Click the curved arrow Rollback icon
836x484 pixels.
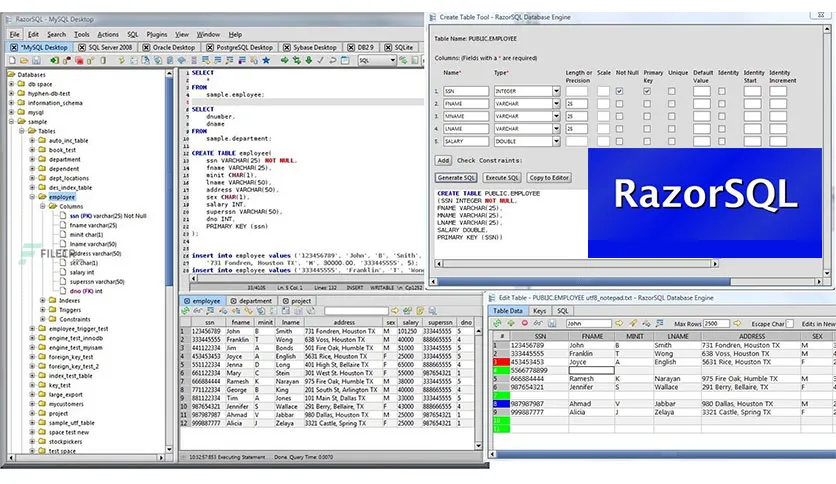(x=332, y=60)
